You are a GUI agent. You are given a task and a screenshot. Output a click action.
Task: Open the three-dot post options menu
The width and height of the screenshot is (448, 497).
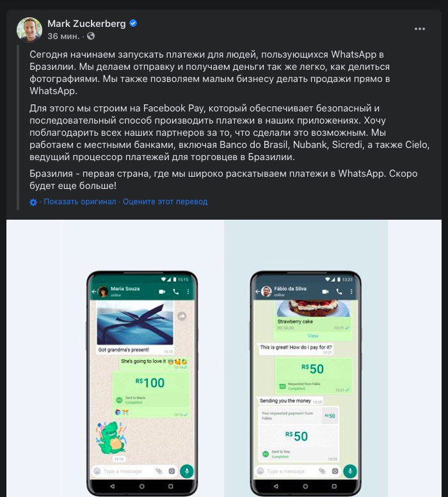[419, 29]
